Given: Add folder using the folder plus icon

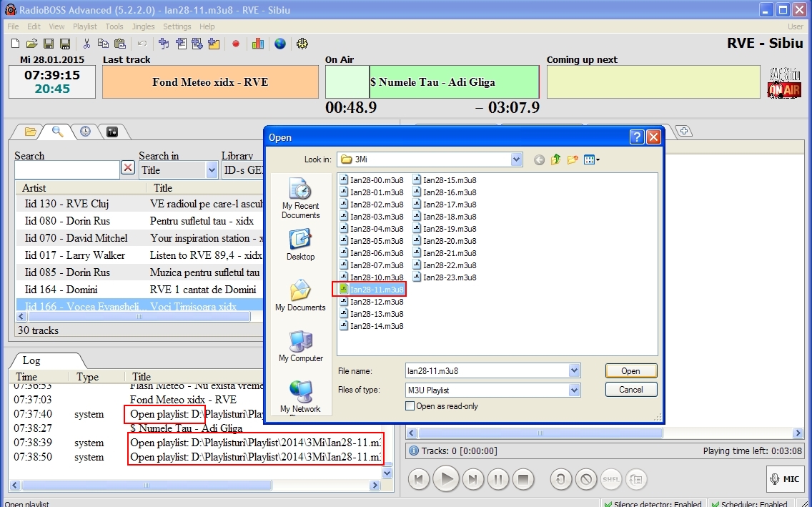Looking at the screenshot, I should pos(213,44).
